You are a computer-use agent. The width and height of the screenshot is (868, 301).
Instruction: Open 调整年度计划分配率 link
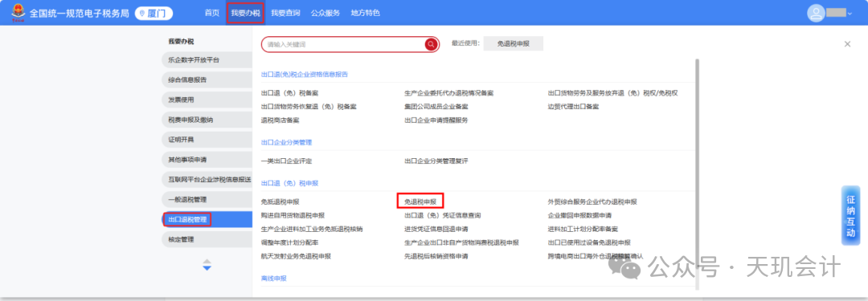[x=289, y=242]
